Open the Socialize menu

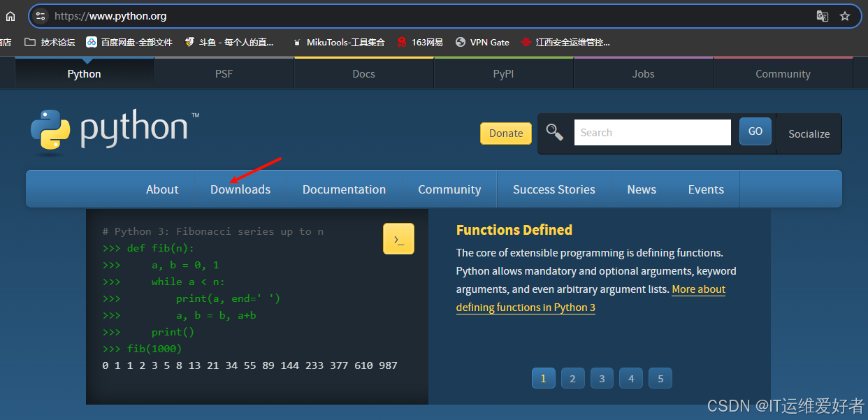(809, 133)
